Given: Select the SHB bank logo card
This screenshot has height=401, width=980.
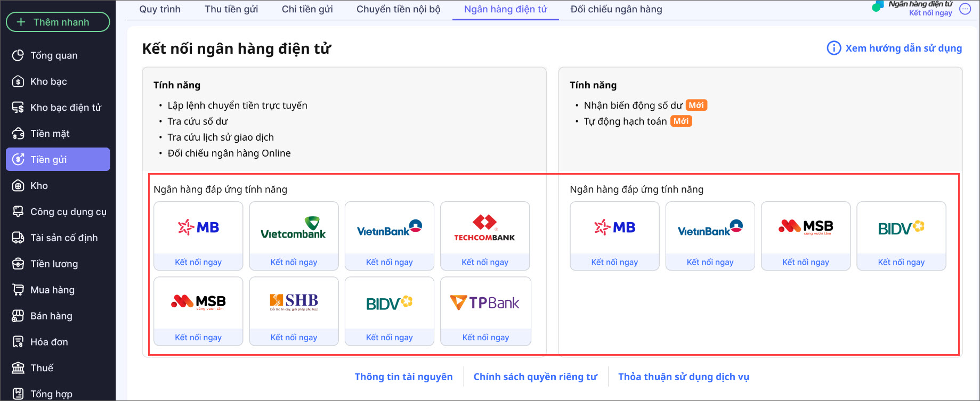Looking at the screenshot, I should (x=294, y=303).
